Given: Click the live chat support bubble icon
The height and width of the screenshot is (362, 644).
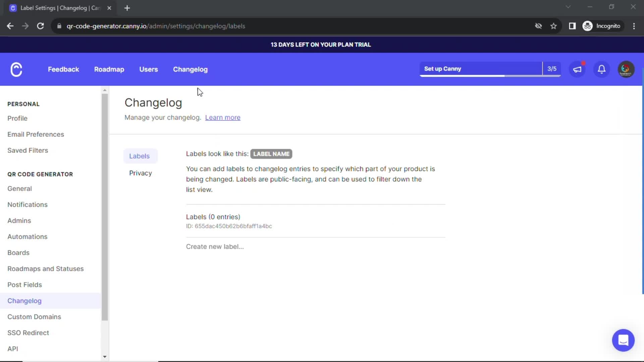Looking at the screenshot, I should (x=623, y=340).
